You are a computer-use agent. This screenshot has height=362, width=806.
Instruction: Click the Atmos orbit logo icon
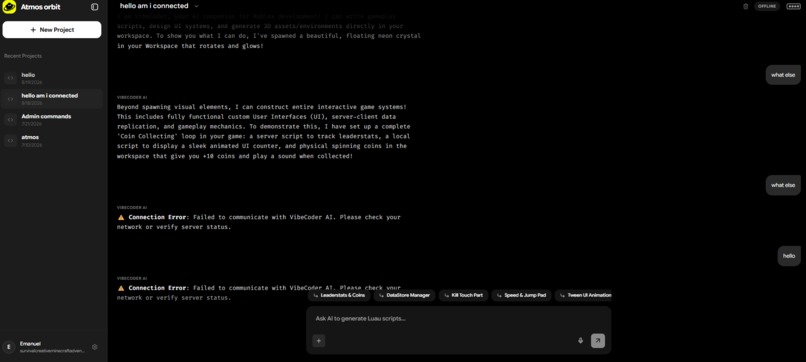pos(10,7)
